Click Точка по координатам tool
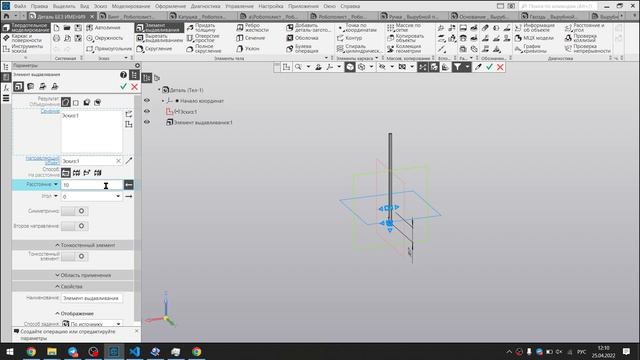Viewport: 640px width, 360px height. tap(357, 27)
